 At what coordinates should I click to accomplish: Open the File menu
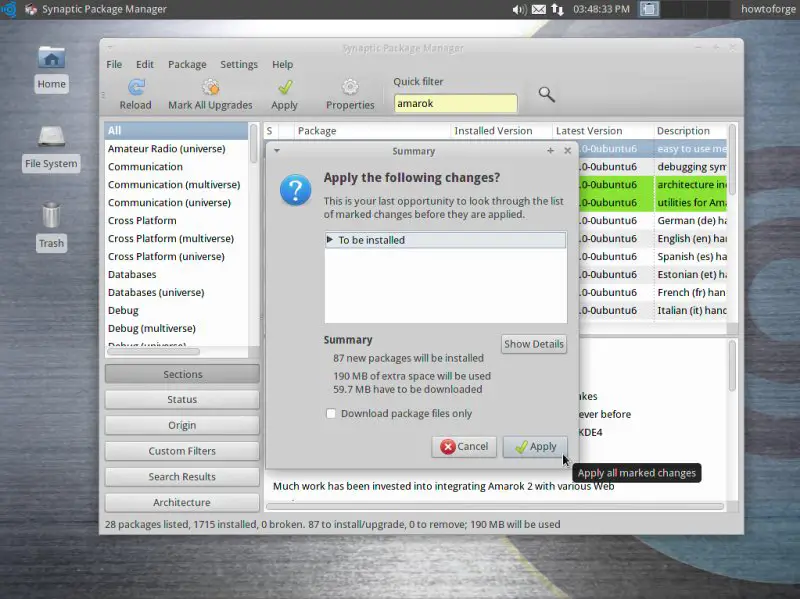(114, 64)
